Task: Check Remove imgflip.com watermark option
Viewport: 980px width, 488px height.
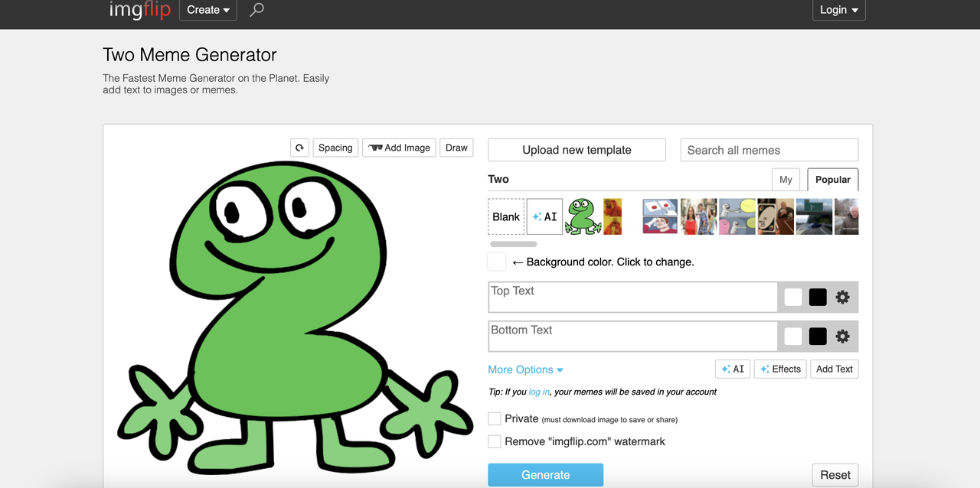Action: coord(495,441)
